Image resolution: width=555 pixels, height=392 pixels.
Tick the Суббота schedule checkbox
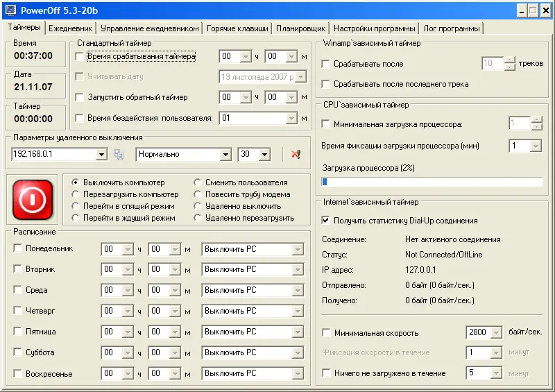pos(17,352)
